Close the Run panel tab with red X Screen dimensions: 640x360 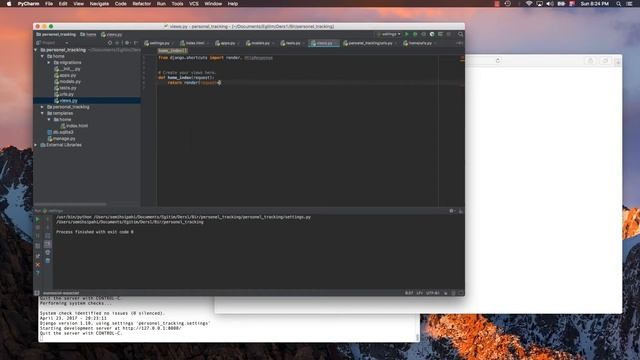tap(38, 265)
